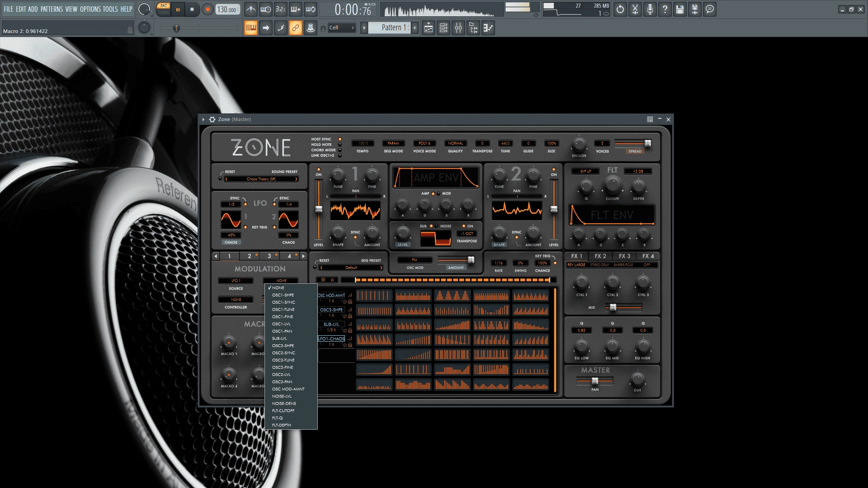
Task: Toggle LINK OSC1>2 in Zone
Action: pyautogui.click(x=340, y=155)
